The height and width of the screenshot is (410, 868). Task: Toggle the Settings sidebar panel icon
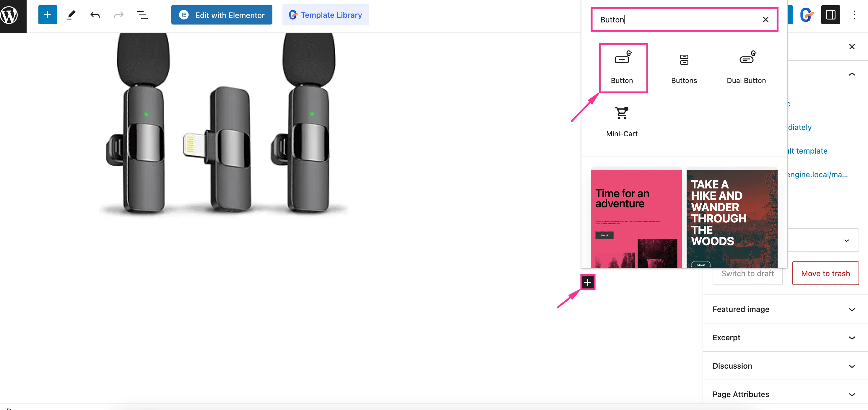[830, 15]
